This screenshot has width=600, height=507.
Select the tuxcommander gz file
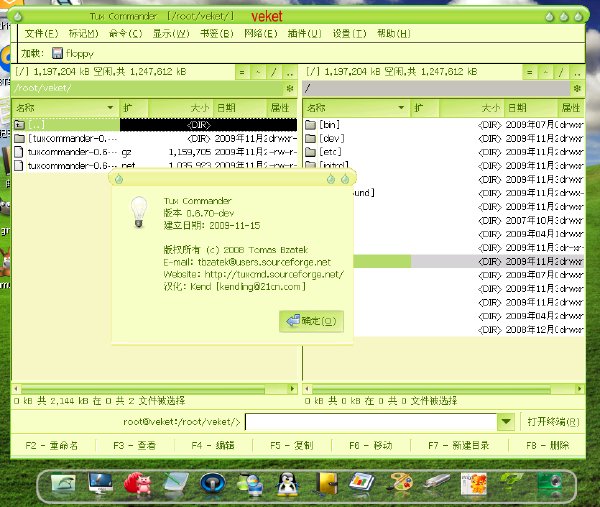click(x=155, y=152)
